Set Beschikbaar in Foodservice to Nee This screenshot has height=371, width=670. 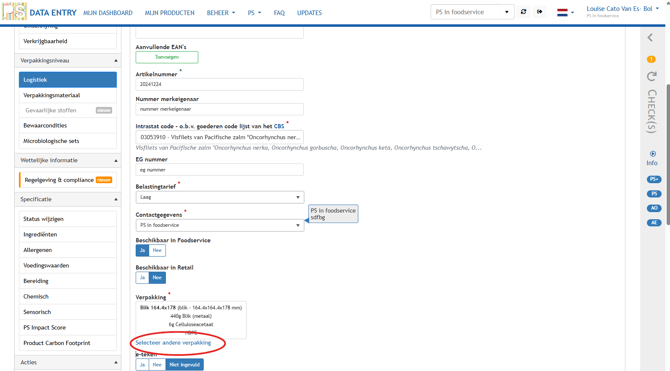point(157,250)
